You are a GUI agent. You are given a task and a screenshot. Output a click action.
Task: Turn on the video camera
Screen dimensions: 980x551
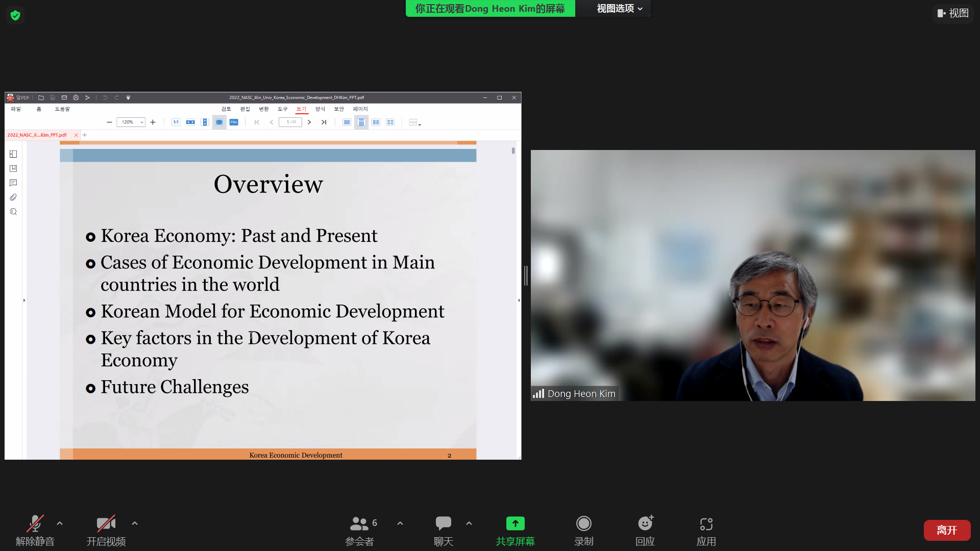click(106, 523)
